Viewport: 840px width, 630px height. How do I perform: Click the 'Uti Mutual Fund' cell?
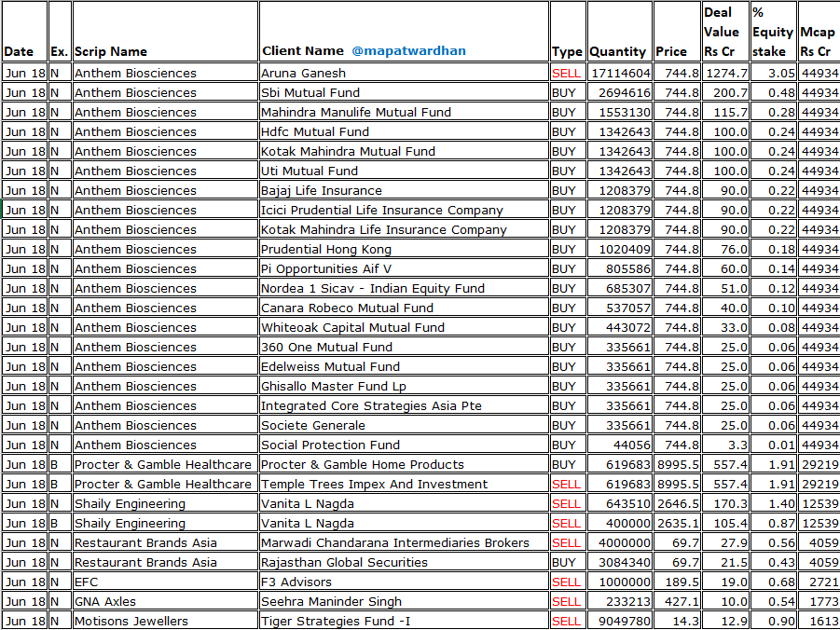[x=404, y=171]
